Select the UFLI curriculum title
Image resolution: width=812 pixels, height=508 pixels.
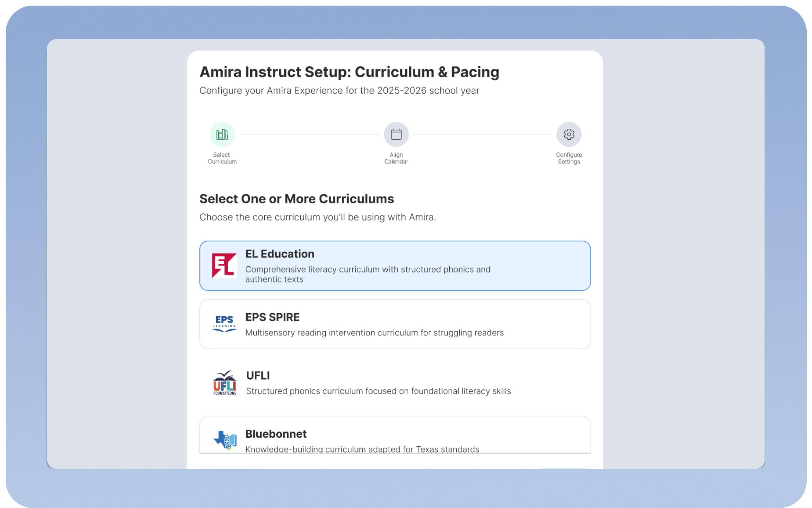click(x=258, y=375)
